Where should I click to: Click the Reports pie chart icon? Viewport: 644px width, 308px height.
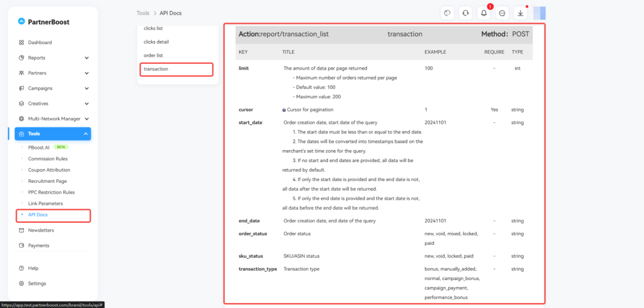[x=21, y=58]
